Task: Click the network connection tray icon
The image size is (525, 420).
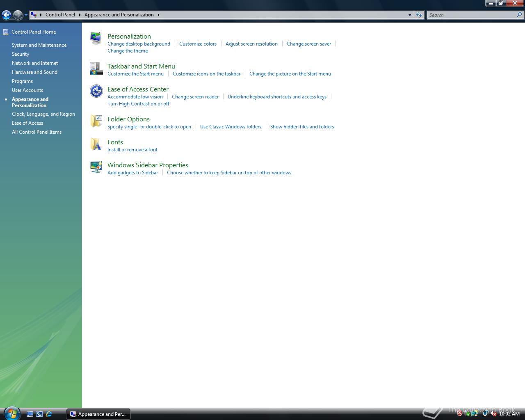Action: coord(486,413)
